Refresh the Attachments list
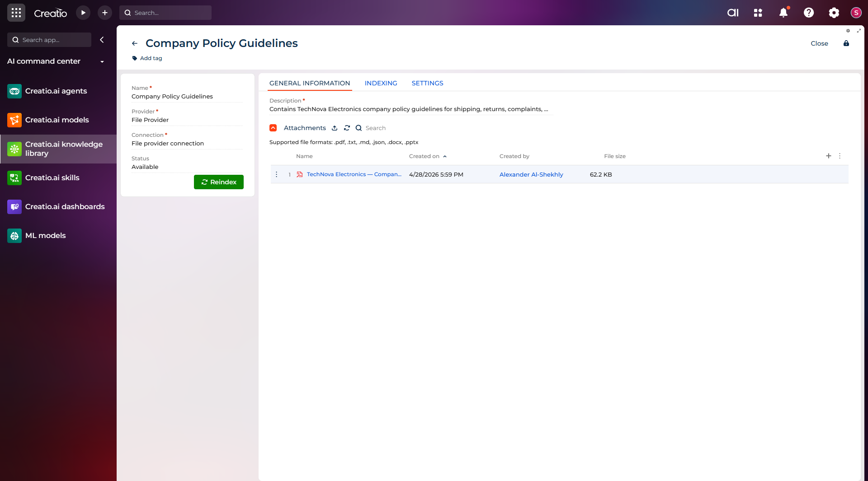This screenshot has height=481, width=868. click(x=347, y=128)
